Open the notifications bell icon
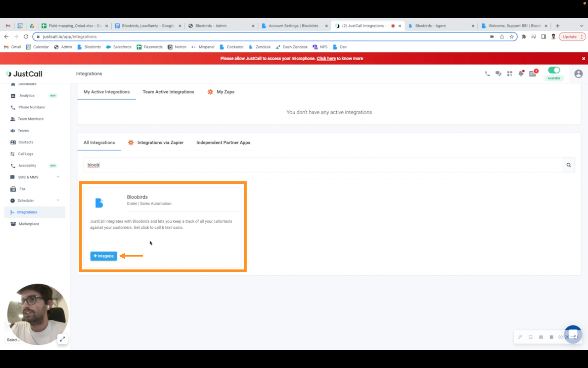The width and height of the screenshot is (588, 368). pyautogui.click(x=521, y=74)
